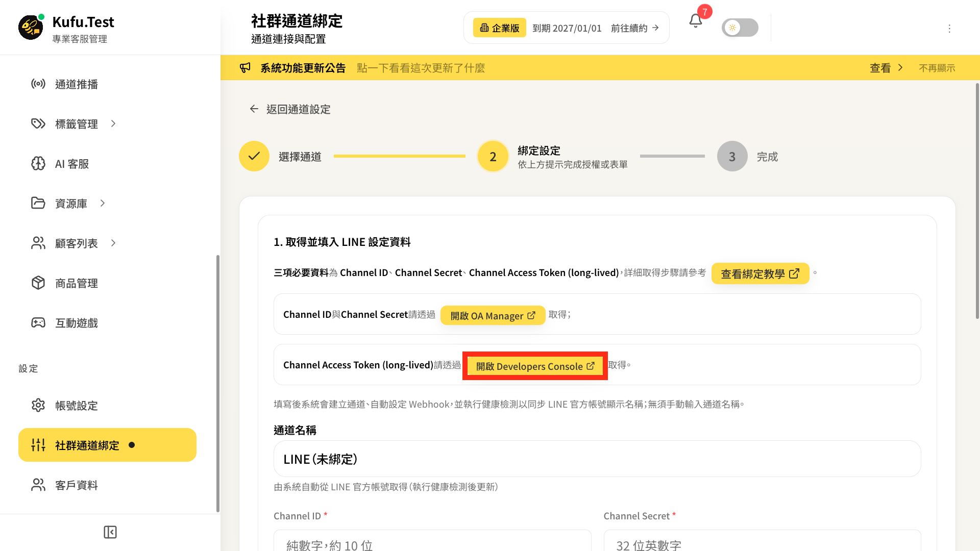The width and height of the screenshot is (980, 551).
Task: Open the notification bell
Action: click(695, 21)
